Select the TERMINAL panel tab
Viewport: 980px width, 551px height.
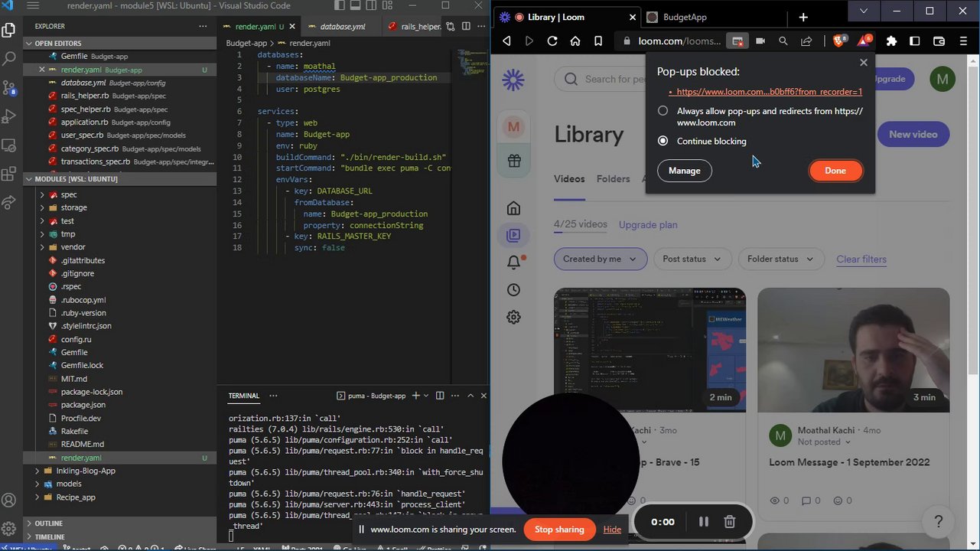[243, 396]
